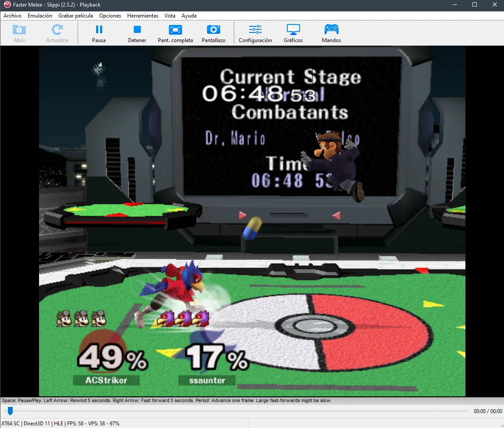The width and height of the screenshot is (504, 428).
Task: Click the Slippi logo in the title bar
Action: [x=7, y=4]
